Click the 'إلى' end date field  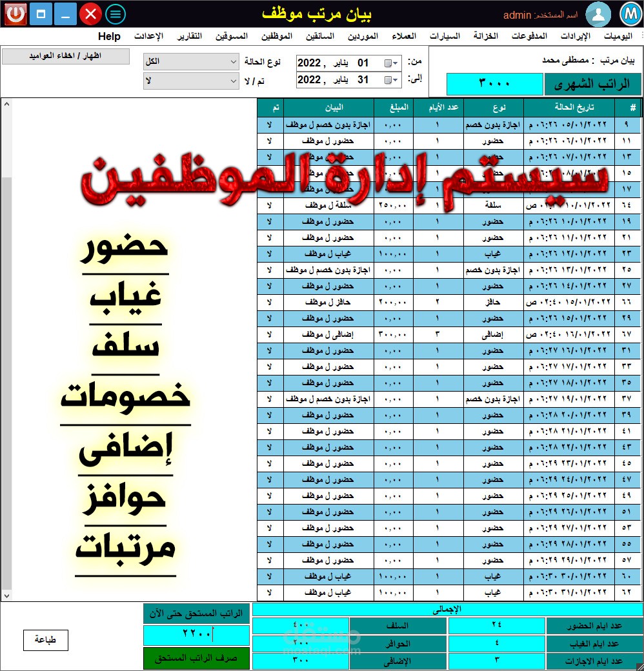pyautogui.click(x=348, y=80)
